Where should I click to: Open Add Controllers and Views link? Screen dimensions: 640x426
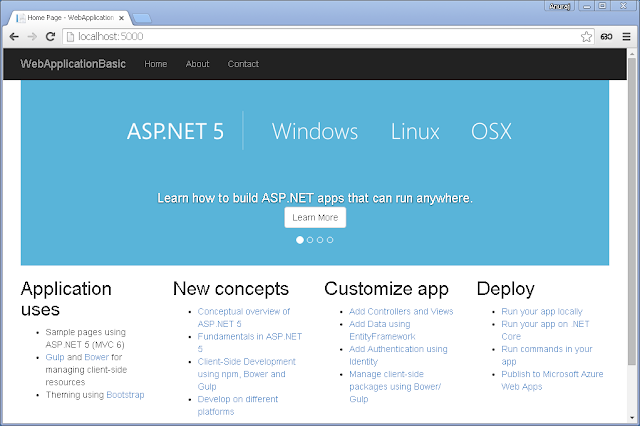pos(401,311)
